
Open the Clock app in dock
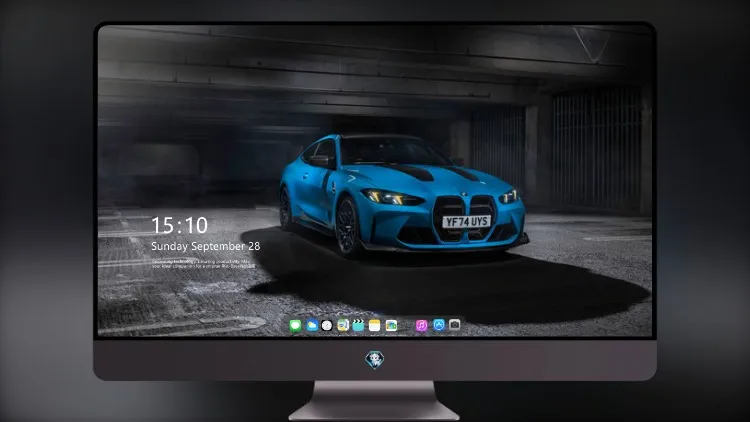(x=327, y=326)
